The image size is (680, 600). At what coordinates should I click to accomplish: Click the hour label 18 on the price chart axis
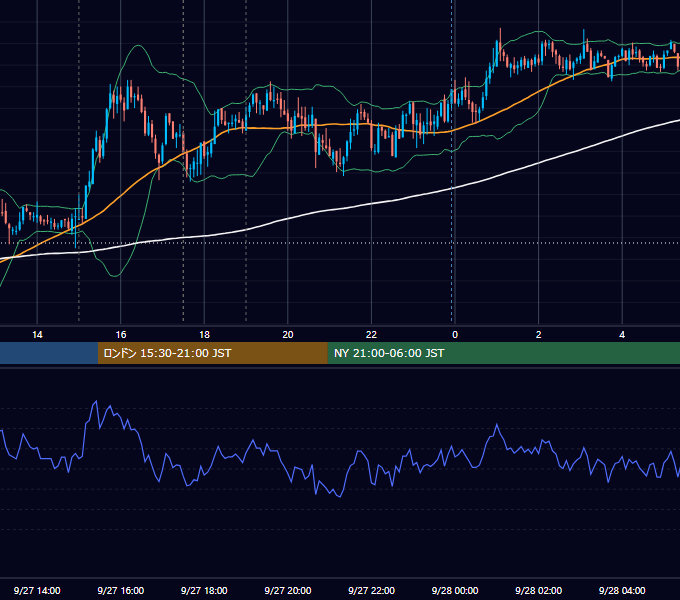coord(204,335)
